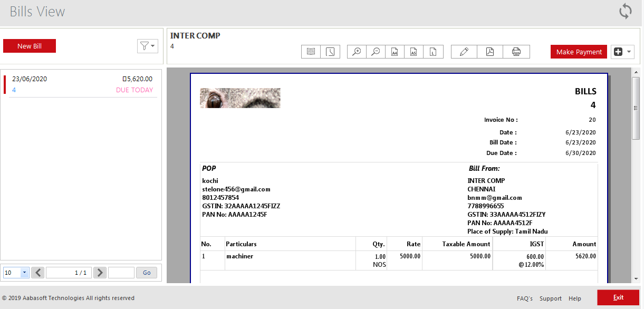Export the bill as PDF

(490, 52)
